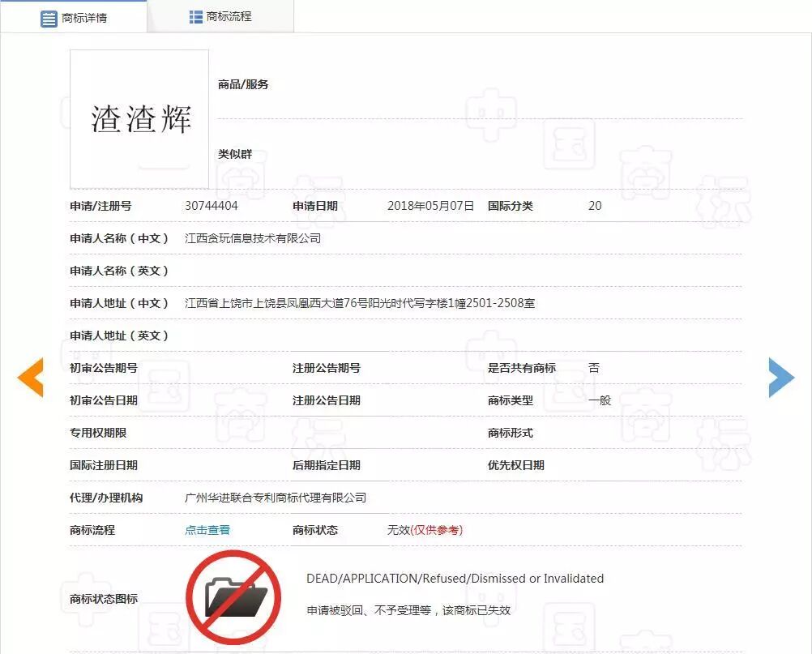Select the DEAD/APPLICATION status description
The height and width of the screenshot is (654, 812).
[455, 579]
